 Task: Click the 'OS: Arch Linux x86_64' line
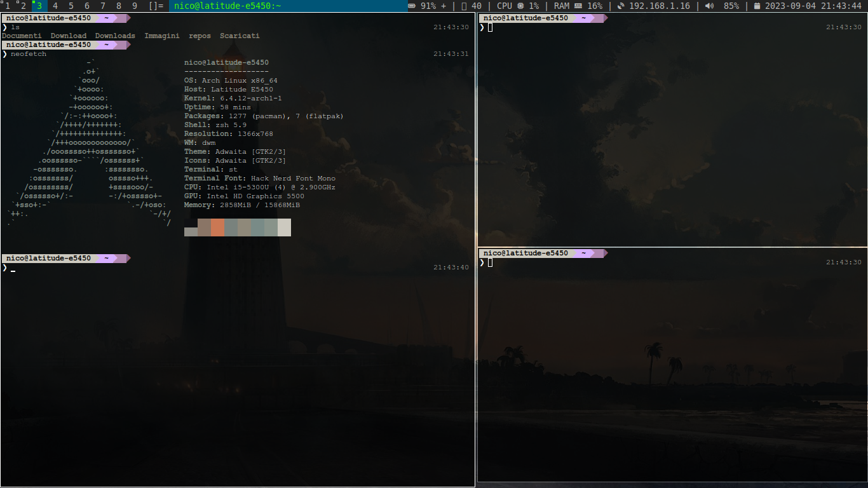pyautogui.click(x=231, y=81)
